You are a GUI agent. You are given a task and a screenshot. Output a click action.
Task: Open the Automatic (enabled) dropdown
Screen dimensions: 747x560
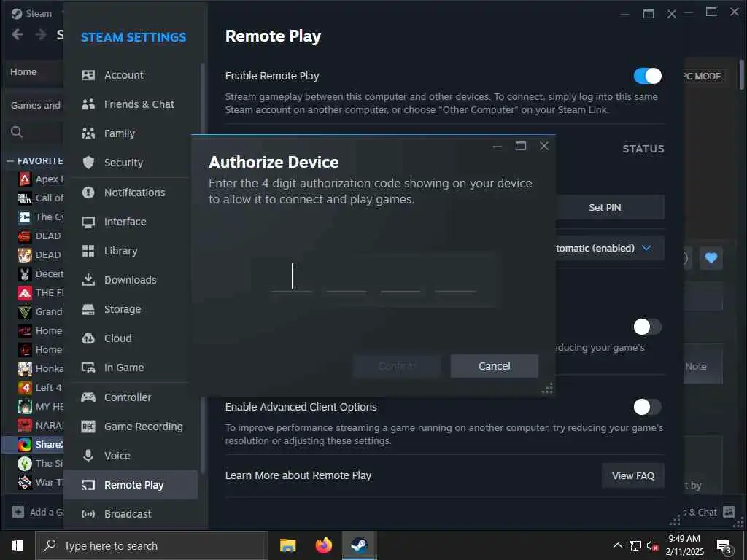coord(610,248)
